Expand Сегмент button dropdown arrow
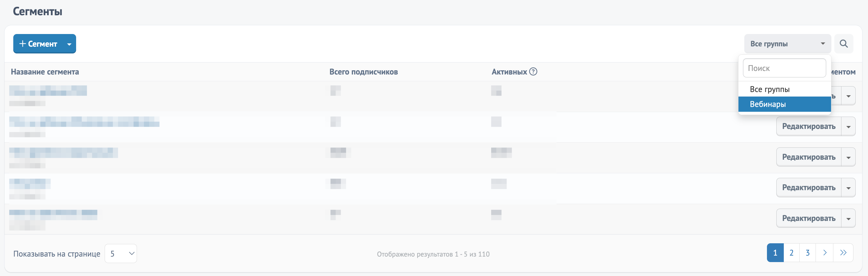Image resolution: width=868 pixels, height=276 pixels. [69, 44]
